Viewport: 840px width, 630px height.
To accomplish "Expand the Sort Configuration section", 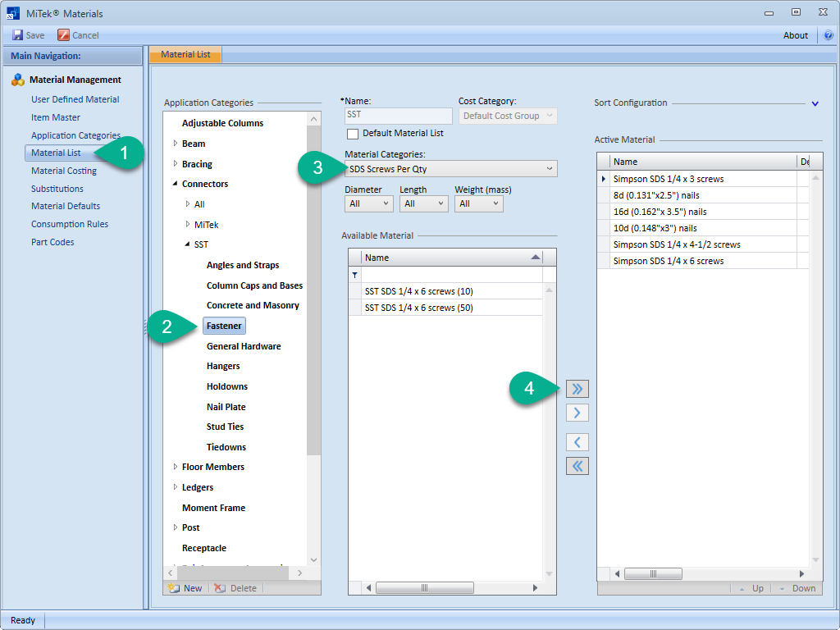I will point(815,103).
